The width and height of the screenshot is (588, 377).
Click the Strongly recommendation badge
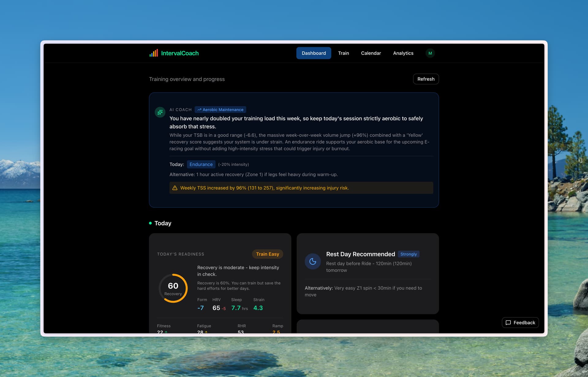(x=408, y=254)
